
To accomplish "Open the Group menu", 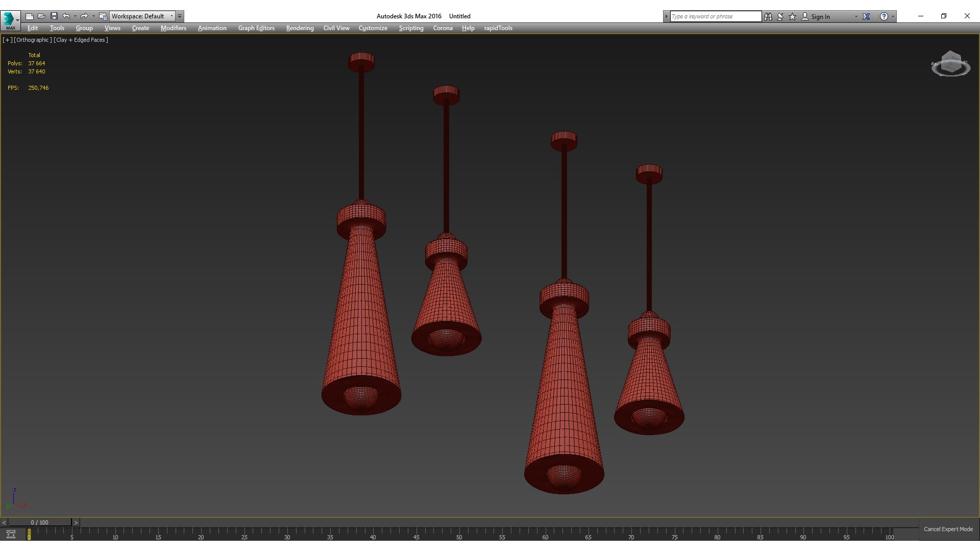I will point(84,28).
